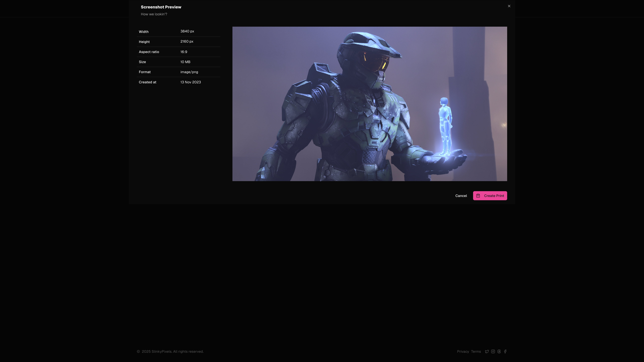Click the 16:9 aspect ratio value
The width and height of the screenshot is (644, 362).
pyautogui.click(x=184, y=52)
